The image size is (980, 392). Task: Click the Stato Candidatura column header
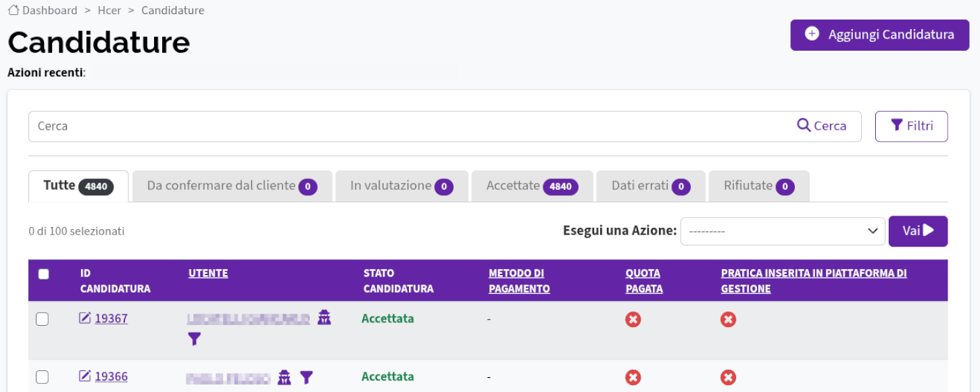[398, 280]
